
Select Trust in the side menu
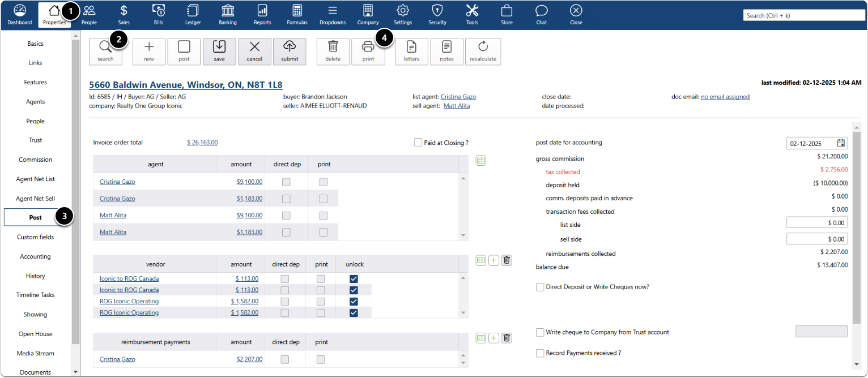(36, 140)
